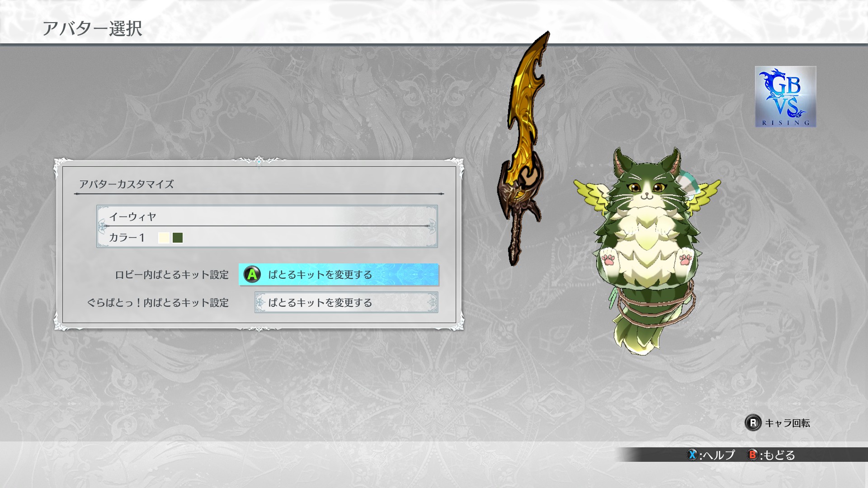Screen dimensions: 868x488
Task: Select the イーウィヤ avatar name row
Action: (x=267, y=216)
